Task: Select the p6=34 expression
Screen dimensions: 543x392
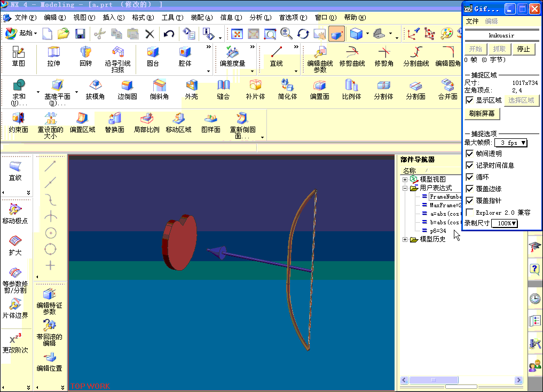Action: click(438, 231)
